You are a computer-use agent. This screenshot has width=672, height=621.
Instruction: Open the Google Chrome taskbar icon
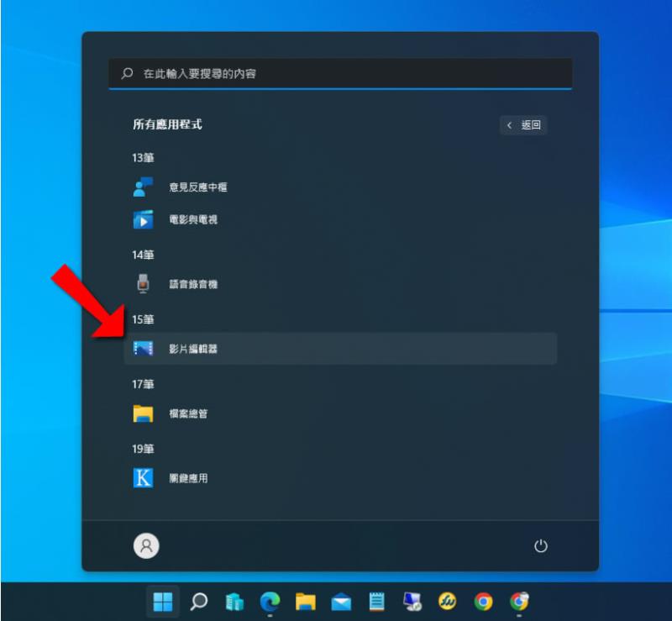(x=484, y=602)
